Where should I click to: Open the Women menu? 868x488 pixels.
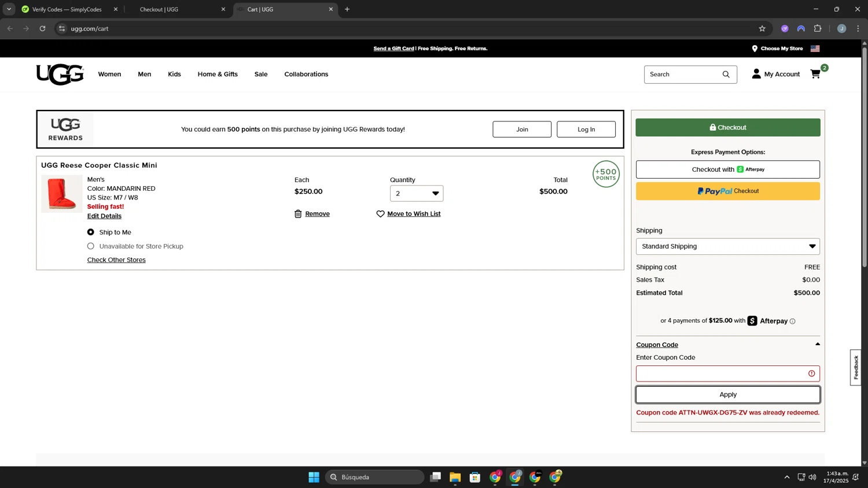coord(109,74)
